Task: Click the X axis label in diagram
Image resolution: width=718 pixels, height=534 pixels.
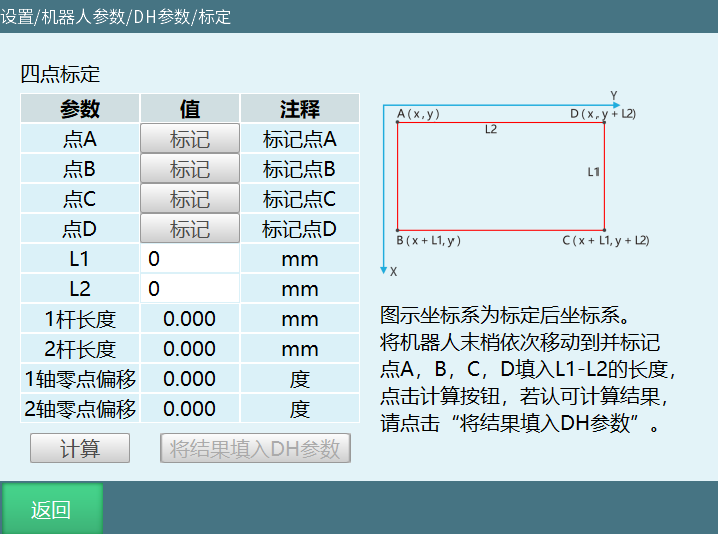Action: 393,272
